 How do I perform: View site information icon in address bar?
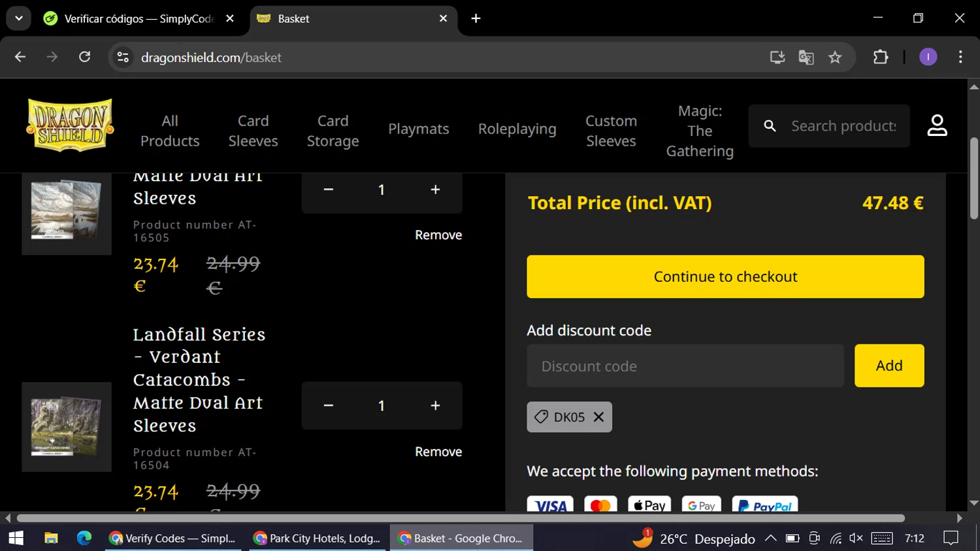point(123,58)
